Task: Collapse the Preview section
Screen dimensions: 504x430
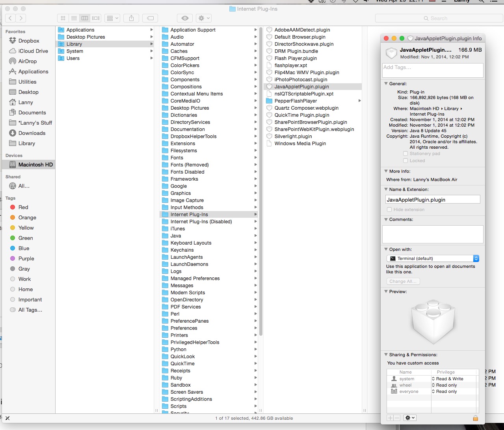Action: pos(386,292)
